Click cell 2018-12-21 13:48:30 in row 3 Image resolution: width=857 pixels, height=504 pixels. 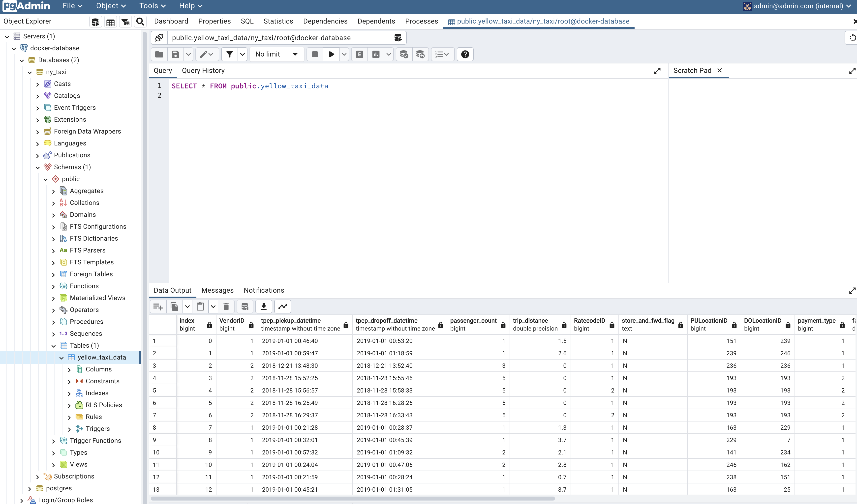305,366
